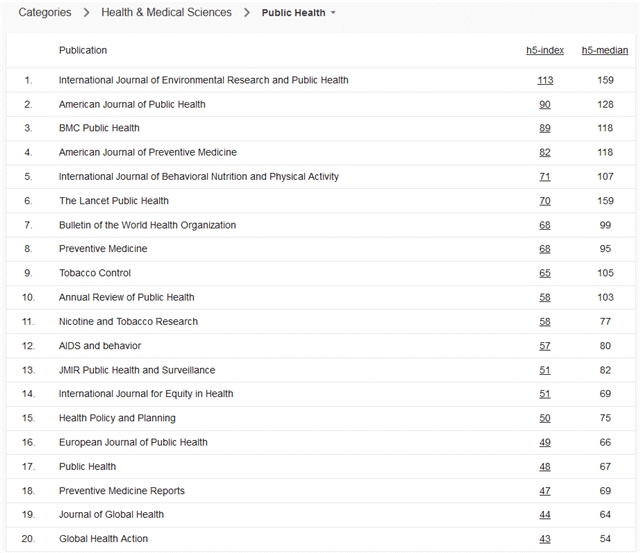Open h5-index 49 for European Journal of Public Health
The image size is (640, 553).
point(545,442)
